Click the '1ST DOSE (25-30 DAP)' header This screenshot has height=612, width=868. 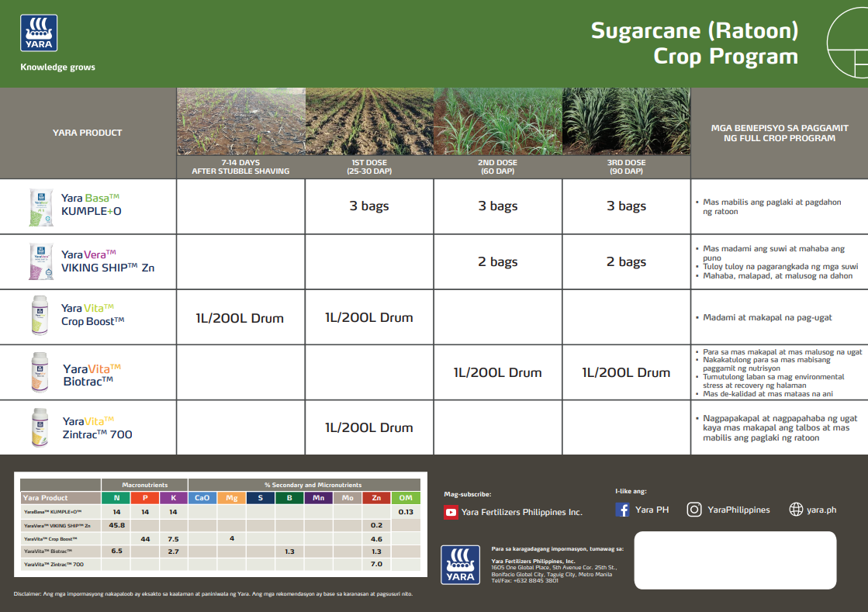pyautogui.click(x=369, y=167)
